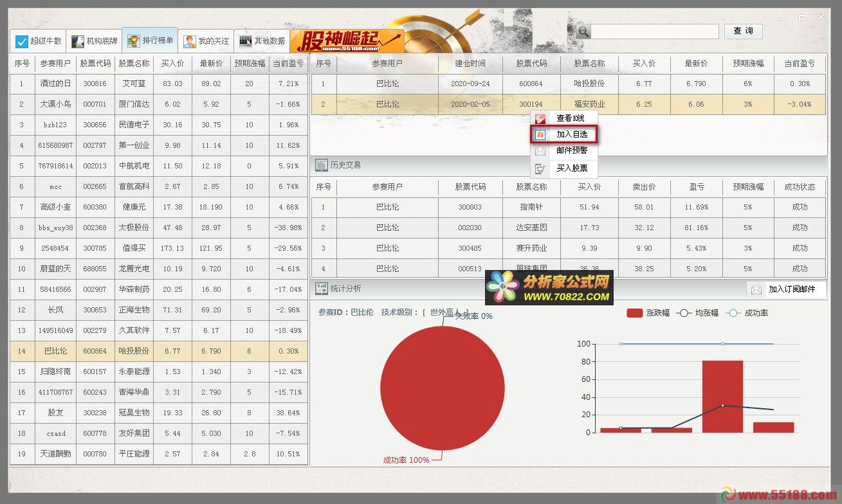Toggle the 均涨幅 legend series
842x504 pixels.
pos(697,313)
